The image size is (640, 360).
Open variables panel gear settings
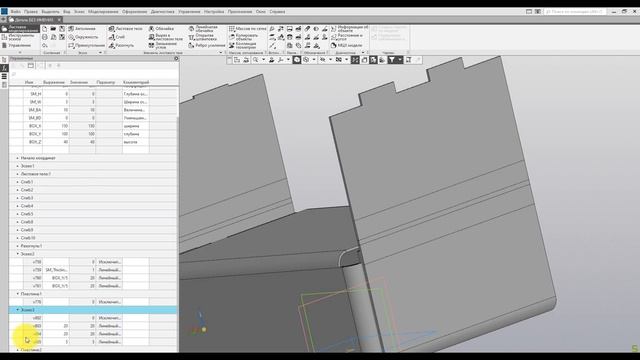pyautogui.click(x=176, y=59)
